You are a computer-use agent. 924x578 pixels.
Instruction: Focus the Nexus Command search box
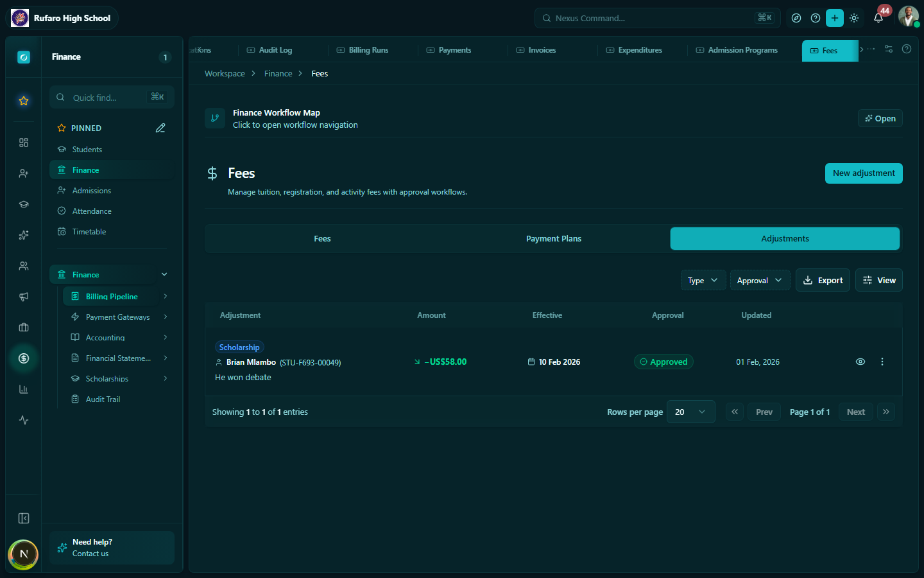coord(658,18)
